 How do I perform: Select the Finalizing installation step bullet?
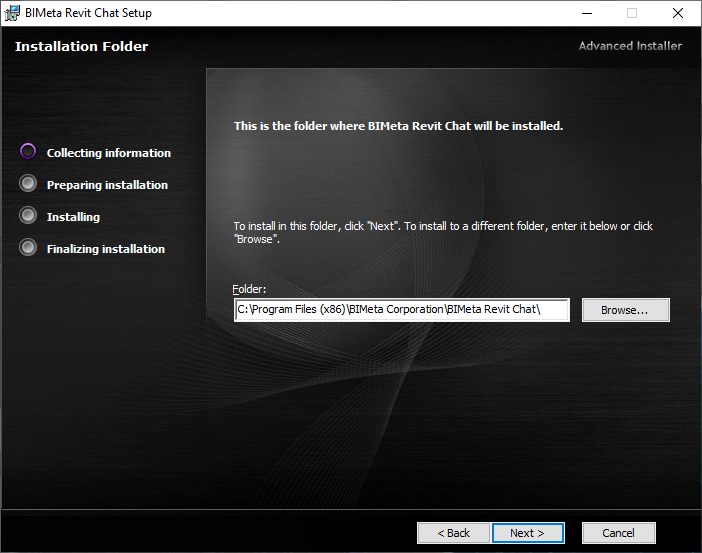pyautogui.click(x=28, y=247)
